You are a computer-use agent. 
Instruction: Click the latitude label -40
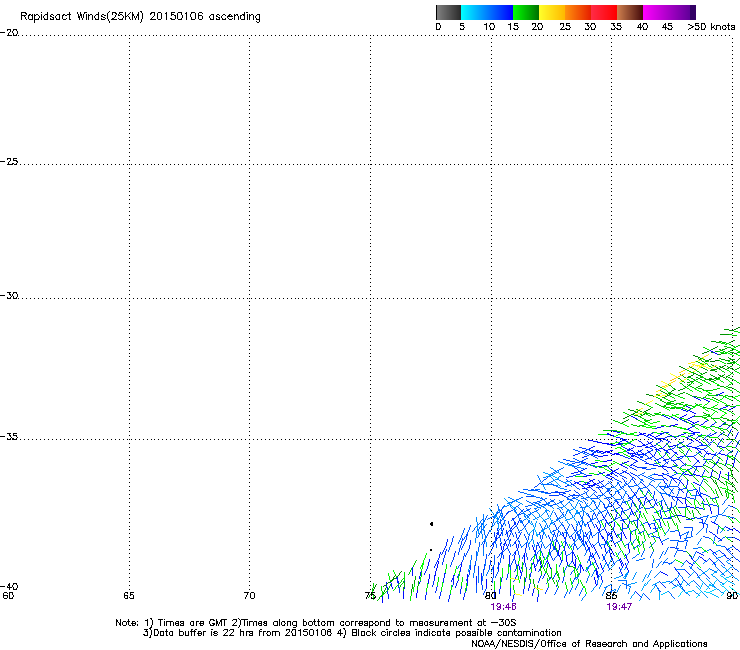pyautogui.click(x=9, y=586)
